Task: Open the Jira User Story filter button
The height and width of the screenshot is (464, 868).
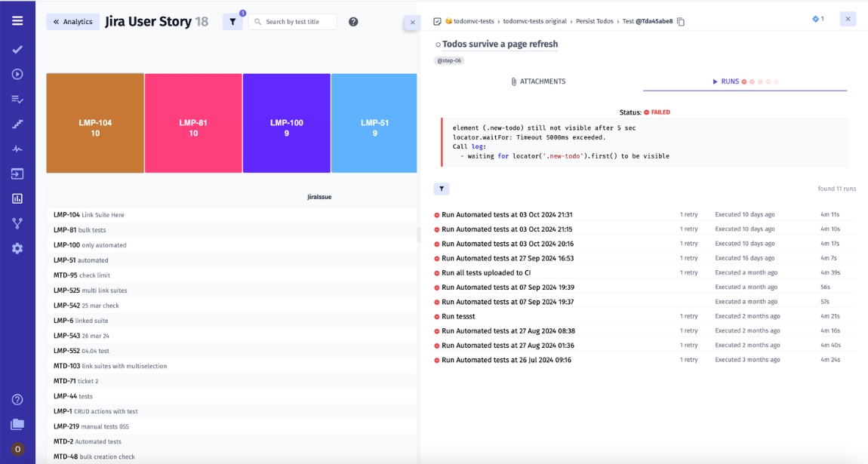Action: [x=232, y=22]
